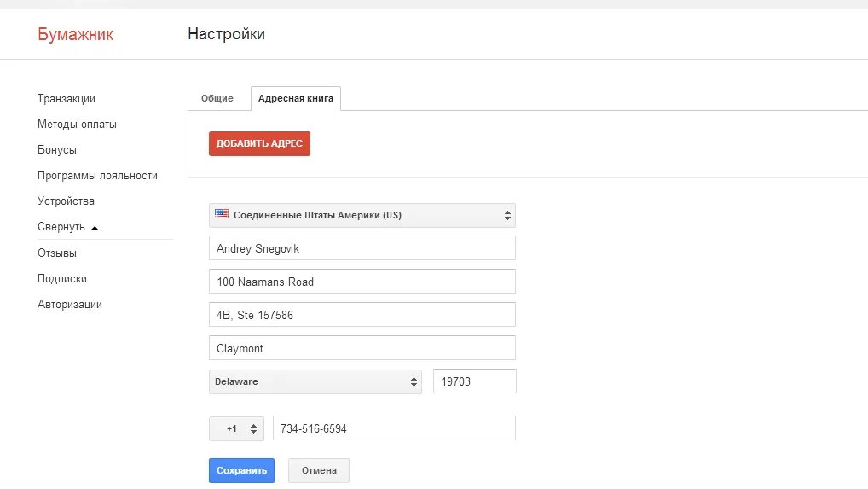Click the Бумажник logo
Screen dimensions: 868x489
75,34
